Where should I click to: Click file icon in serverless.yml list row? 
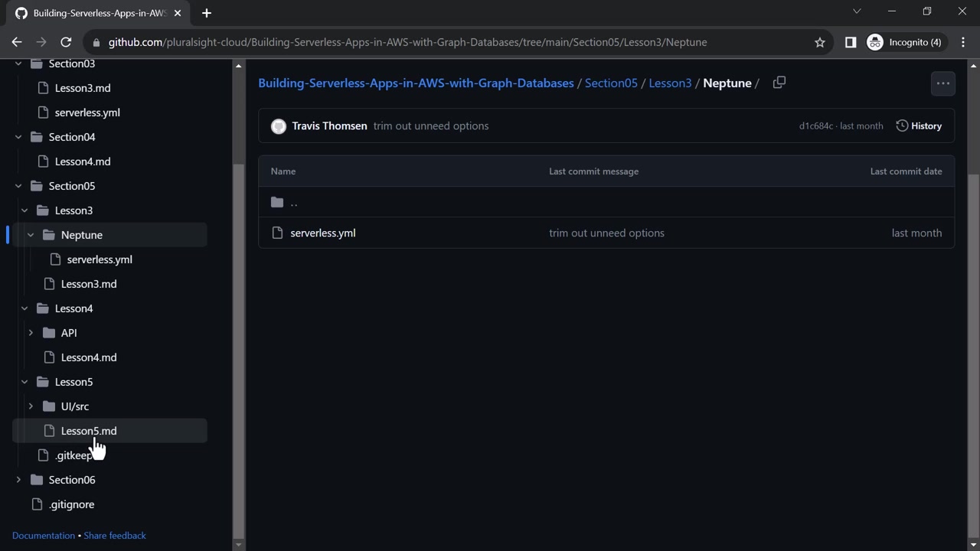[277, 233]
